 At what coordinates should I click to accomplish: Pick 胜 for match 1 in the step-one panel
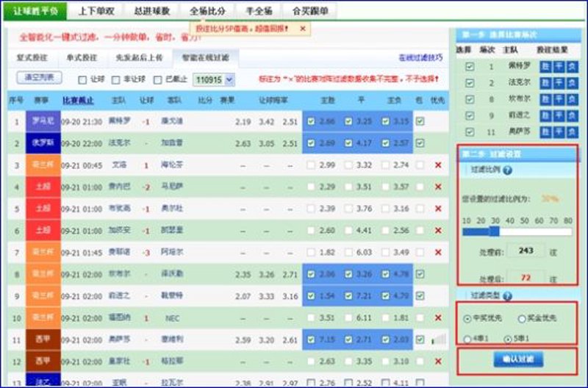point(545,67)
